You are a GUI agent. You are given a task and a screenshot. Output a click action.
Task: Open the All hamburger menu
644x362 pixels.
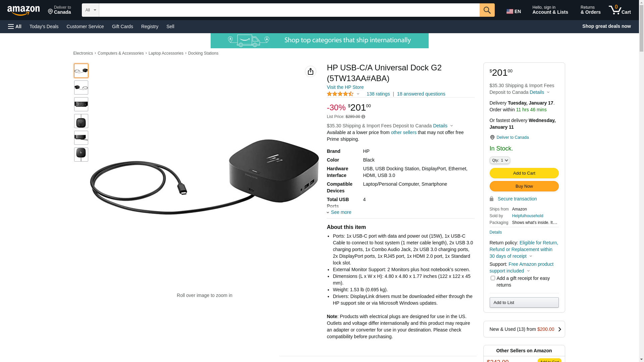tap(15, 26)
